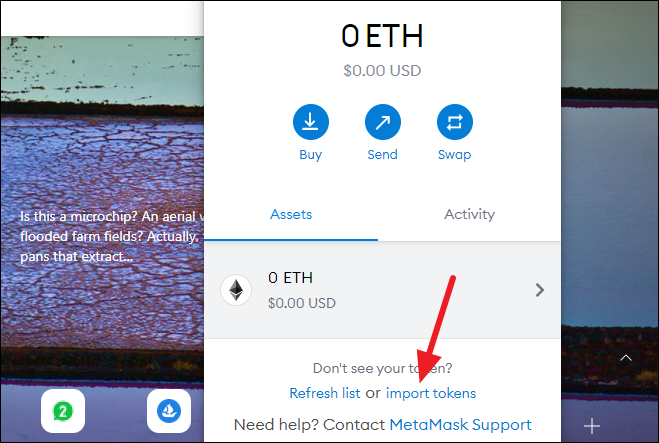
Task: Click the Swap text label
Action: 455,155
